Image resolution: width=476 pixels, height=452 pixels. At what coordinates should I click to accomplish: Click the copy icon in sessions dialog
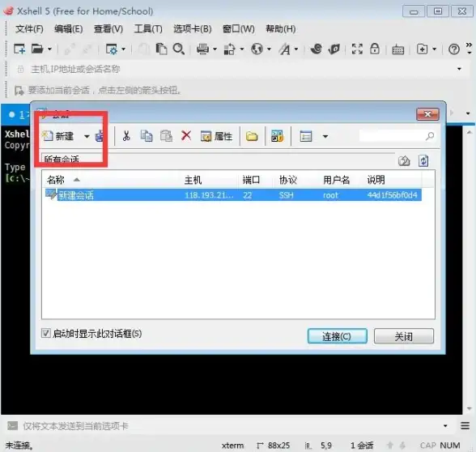(147, 136)
